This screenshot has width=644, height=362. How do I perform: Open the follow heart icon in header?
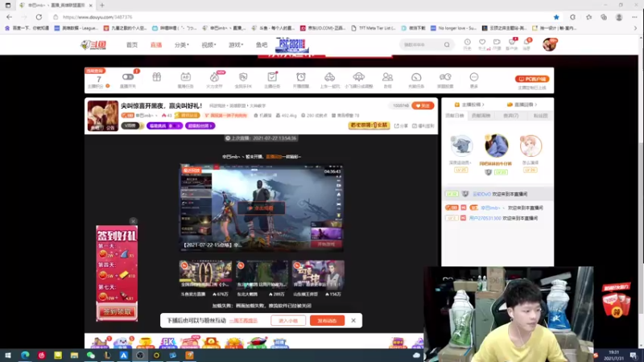pyautogui.click(x=482, y=43)
